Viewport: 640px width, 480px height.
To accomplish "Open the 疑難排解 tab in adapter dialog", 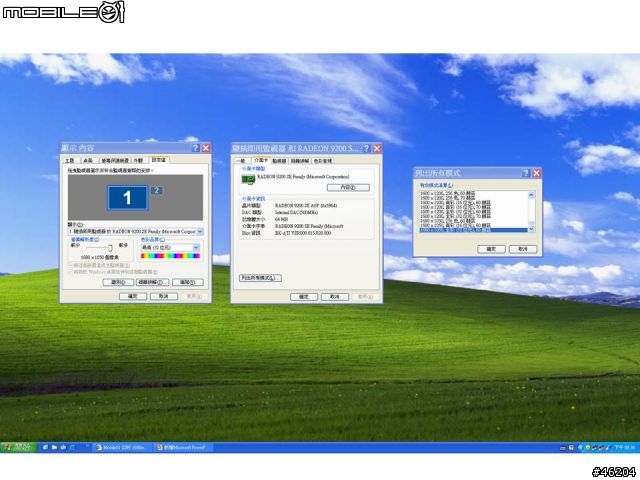I will [x=300, y=161].
